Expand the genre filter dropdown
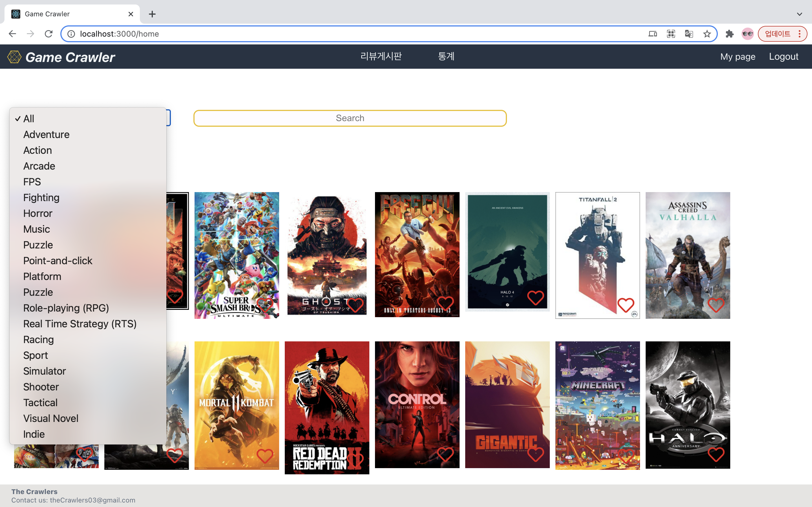812x507 pixels. click(91, 118)
